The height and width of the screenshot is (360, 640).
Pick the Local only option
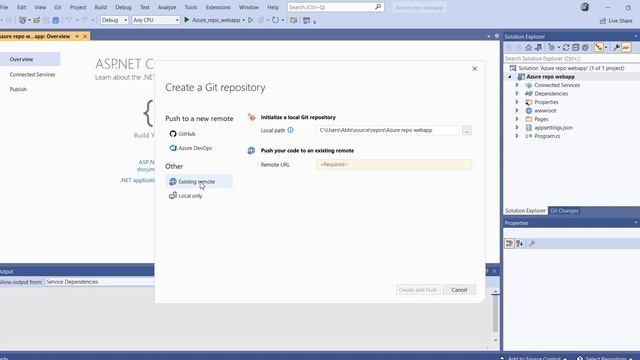click(x=186, y=196)
